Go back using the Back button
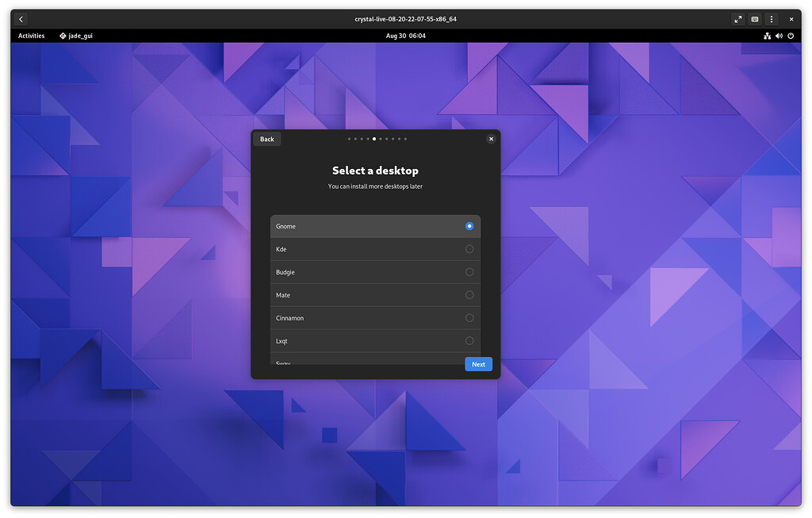Viewport: 812px width, 518px height. [266, 139]
